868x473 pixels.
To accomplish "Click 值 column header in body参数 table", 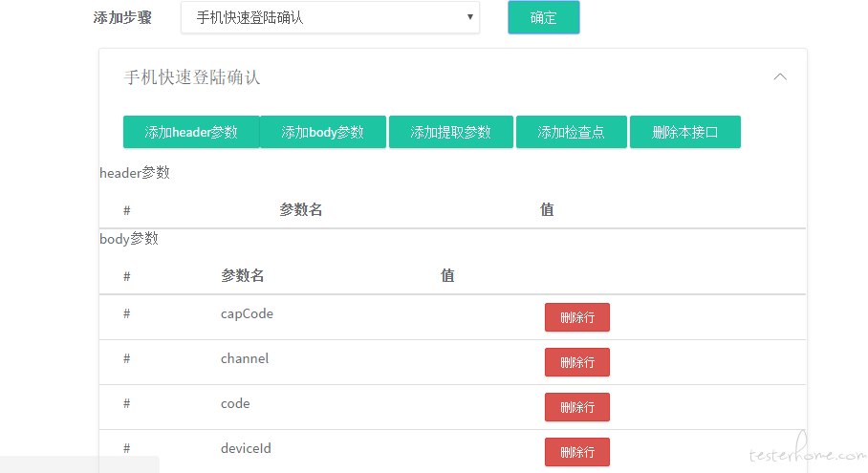I will [x=447, y=276].
